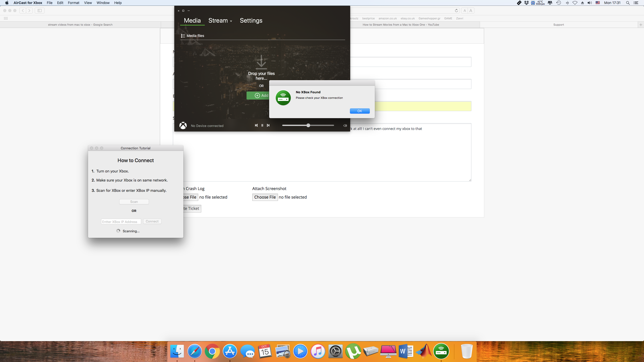Open the Wi-Fi status menu
This screenshot has width=644, height=362.
(575, 3)
